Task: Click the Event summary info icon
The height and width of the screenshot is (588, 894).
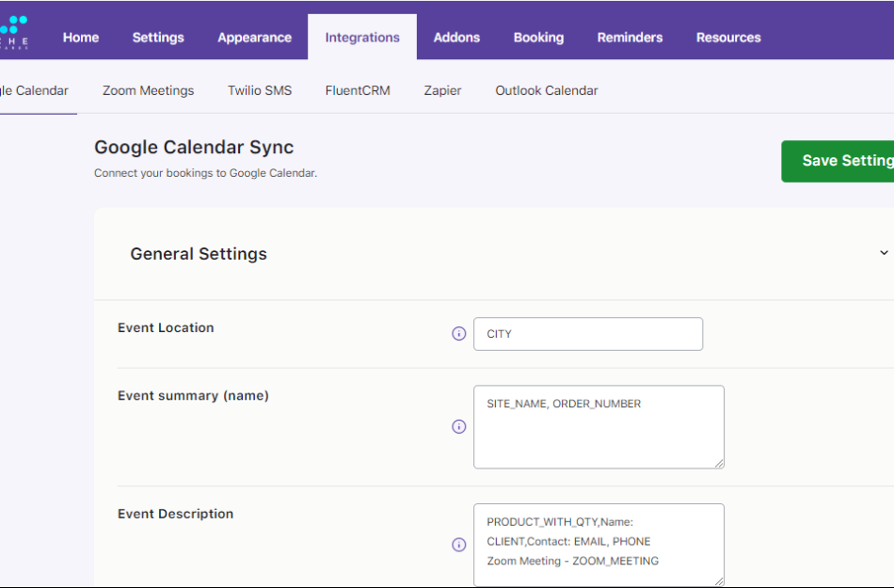Action: coord(458,426)
